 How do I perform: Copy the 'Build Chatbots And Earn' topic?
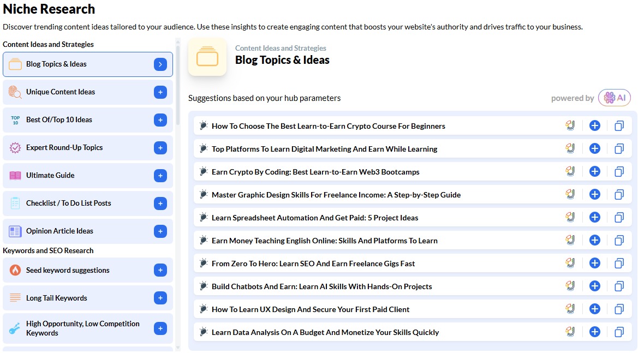click(x=619, y=286)
